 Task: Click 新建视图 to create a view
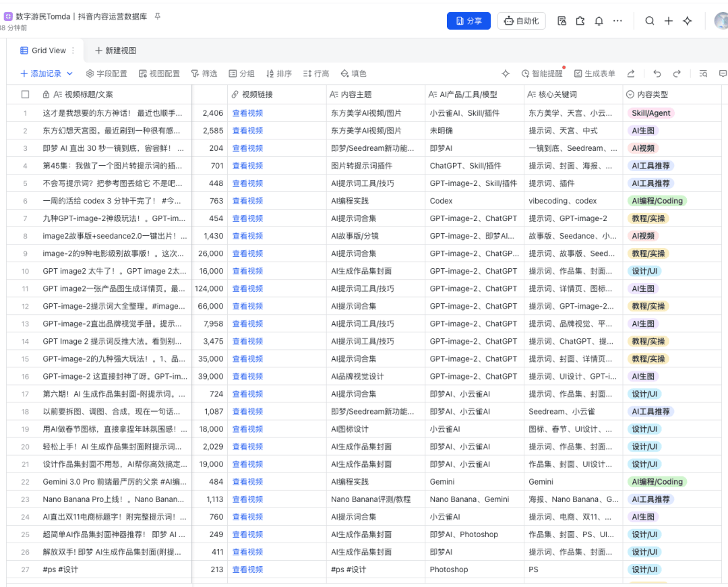coord(116,51)
